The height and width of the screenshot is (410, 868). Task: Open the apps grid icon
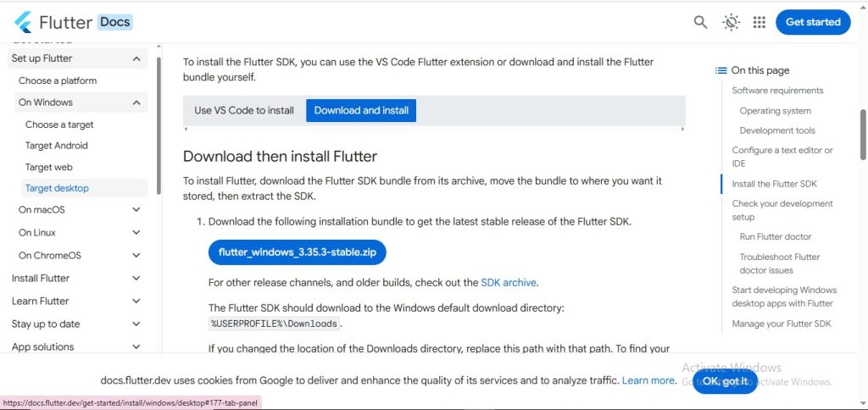(x=759, y=22)
